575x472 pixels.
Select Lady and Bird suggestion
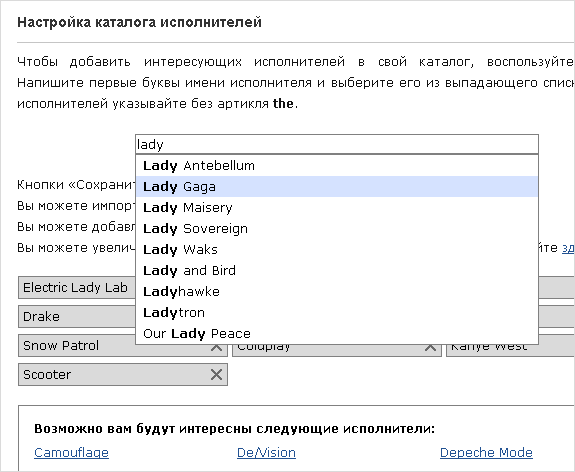(337, 270)
